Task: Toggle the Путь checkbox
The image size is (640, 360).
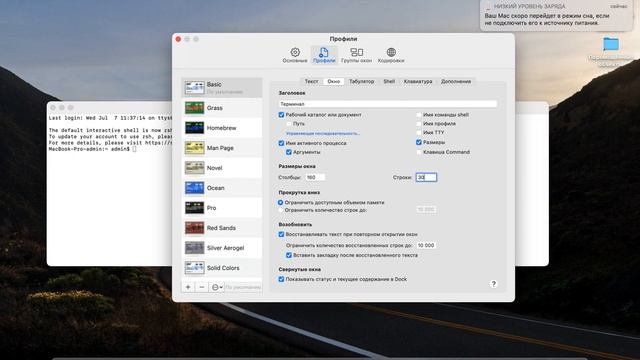Action: 289,123
